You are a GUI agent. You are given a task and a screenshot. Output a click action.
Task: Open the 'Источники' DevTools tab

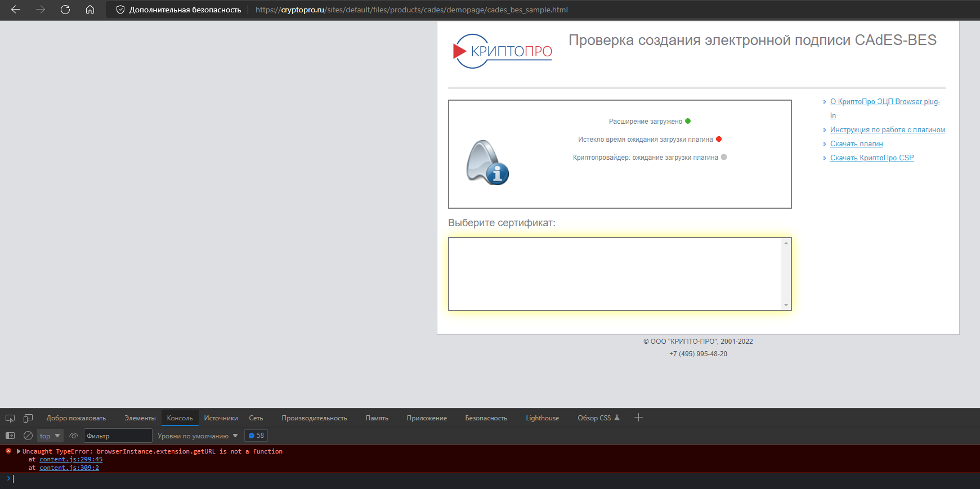221,418
